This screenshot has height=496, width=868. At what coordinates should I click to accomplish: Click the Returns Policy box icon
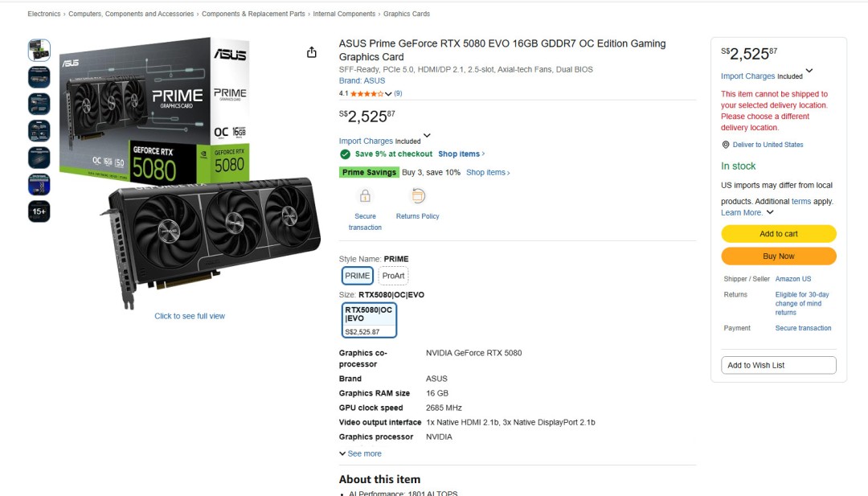[x=418, y=196]
